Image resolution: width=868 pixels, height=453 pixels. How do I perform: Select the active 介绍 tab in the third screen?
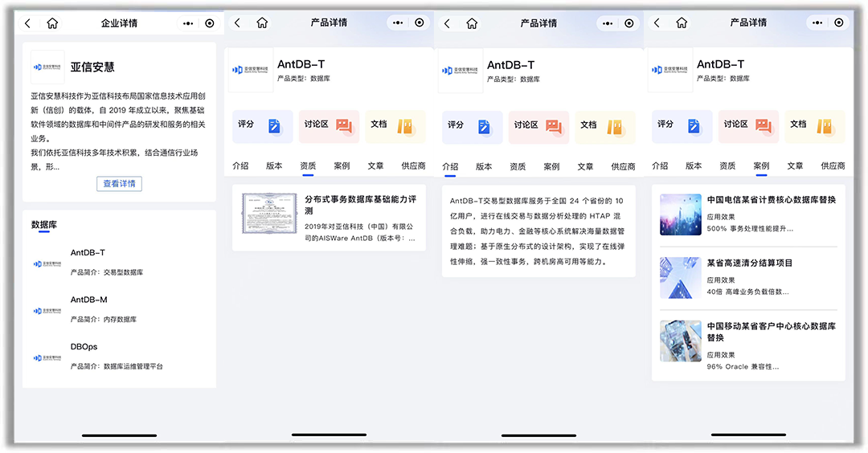pyautogui.click(x=450, y=166)
